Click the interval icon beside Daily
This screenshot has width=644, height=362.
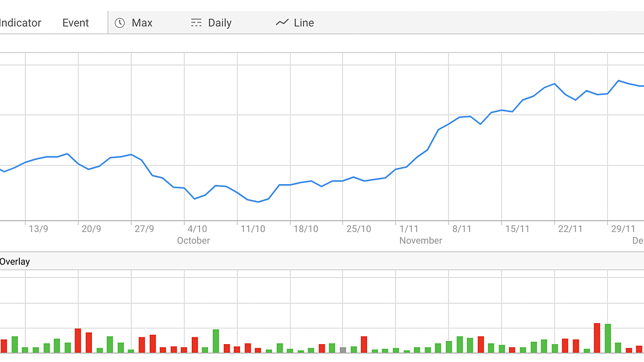pos(196,23)
